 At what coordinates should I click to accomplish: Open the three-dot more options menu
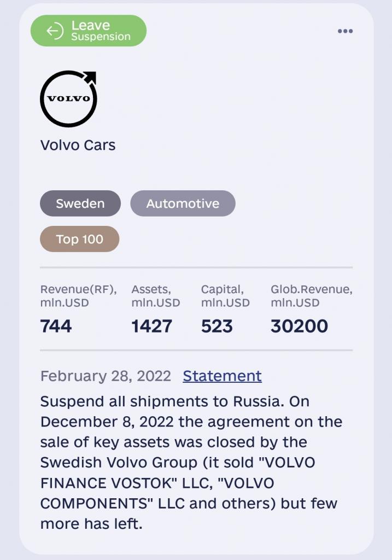pos(345,31)
